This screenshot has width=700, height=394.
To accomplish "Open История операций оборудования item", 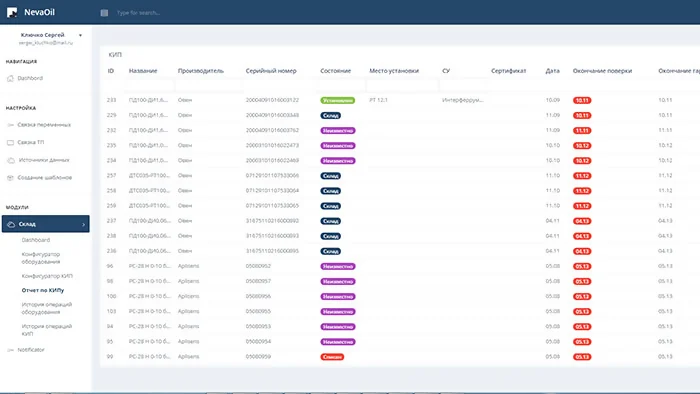I will [x=46, y=308].
